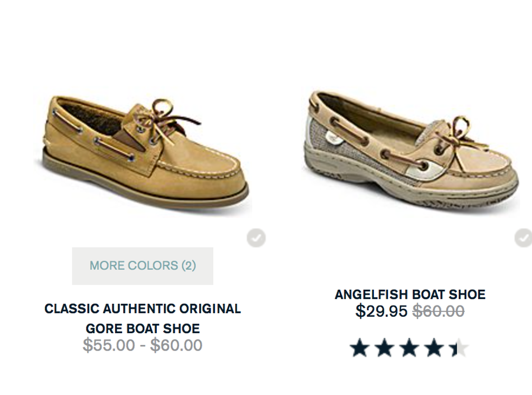Click the crossed-out $60.00 original price
The height and width of the screenshot is (395, 532).
pos(439,311)
